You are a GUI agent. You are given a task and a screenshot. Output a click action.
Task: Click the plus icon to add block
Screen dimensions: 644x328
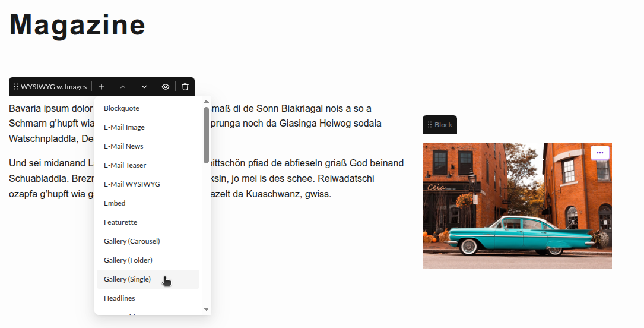coord(101,87)
